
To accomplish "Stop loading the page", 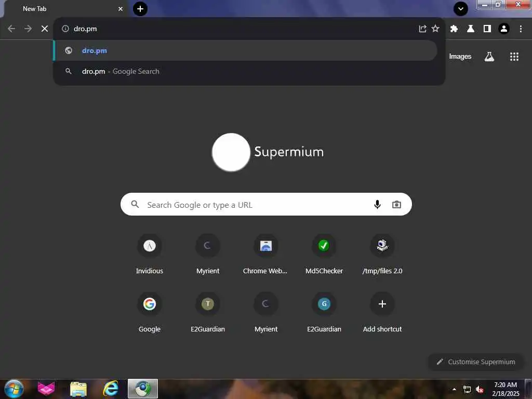I will pos(45,29).
